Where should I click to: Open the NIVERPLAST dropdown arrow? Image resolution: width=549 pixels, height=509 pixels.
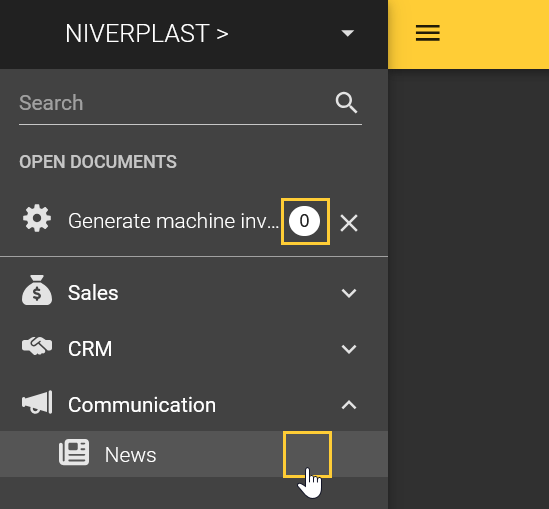348,33
